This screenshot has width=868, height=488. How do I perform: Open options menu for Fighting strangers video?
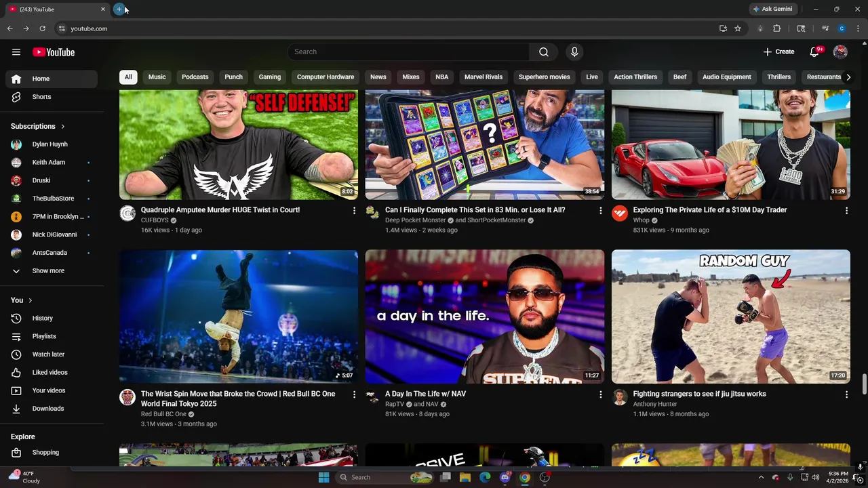pyautogui.click(x=846, y=394)
